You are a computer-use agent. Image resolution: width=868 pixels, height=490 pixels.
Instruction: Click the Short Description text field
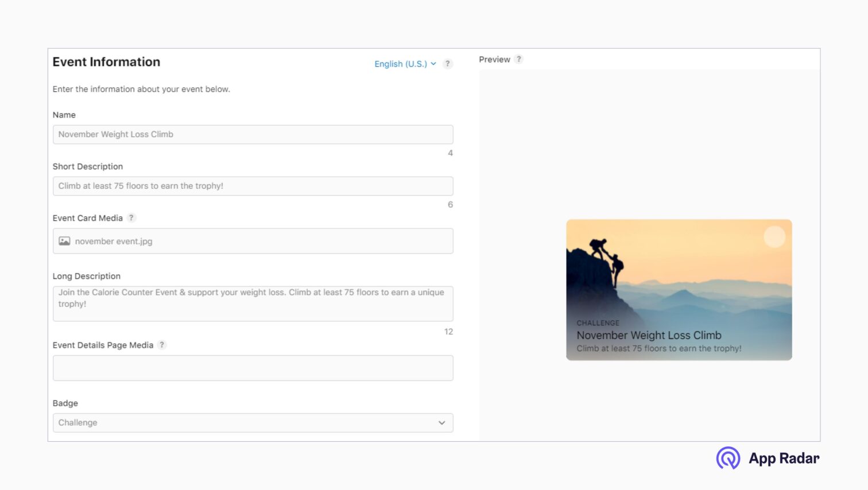pos(253,186)
